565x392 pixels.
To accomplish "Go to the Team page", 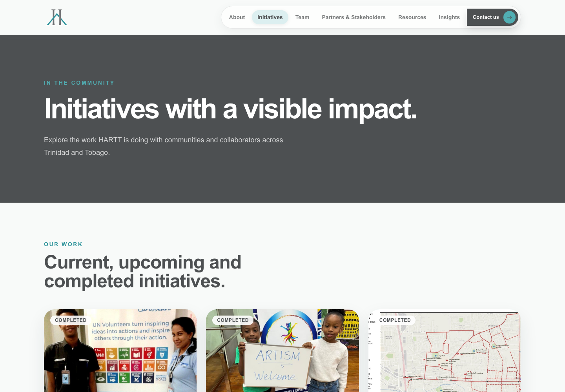I will (302, 17).
